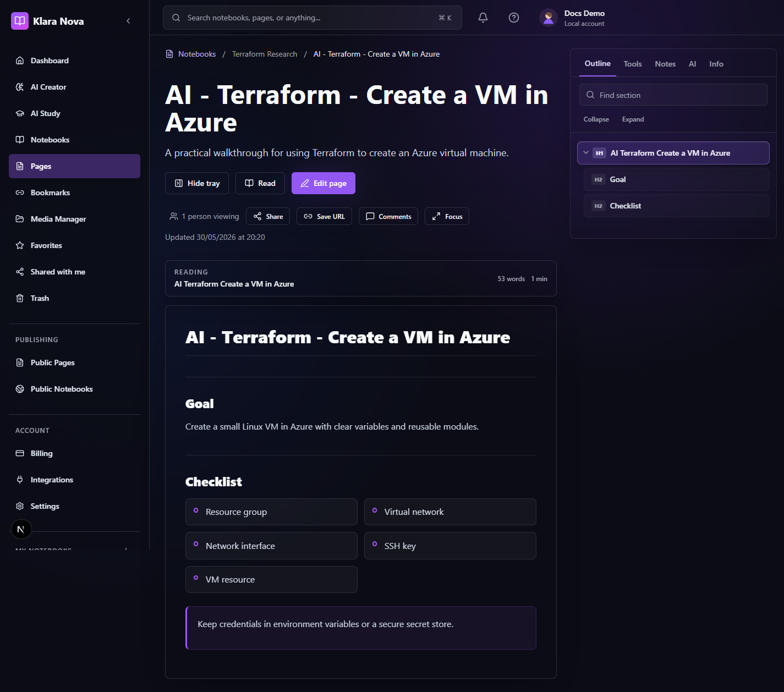784x692 pixels.
Task: Select the Outline tab
Action: click(x=597, y=64)
